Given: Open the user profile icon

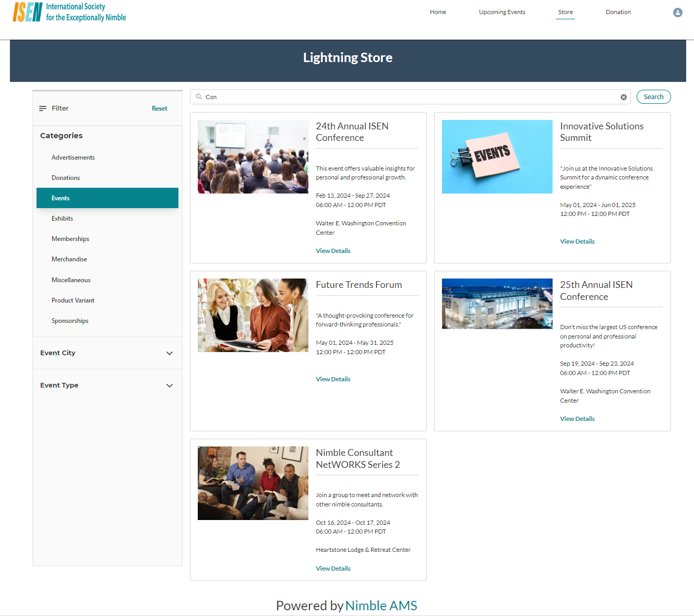Looking at the screenshot, I should (677, 13).
